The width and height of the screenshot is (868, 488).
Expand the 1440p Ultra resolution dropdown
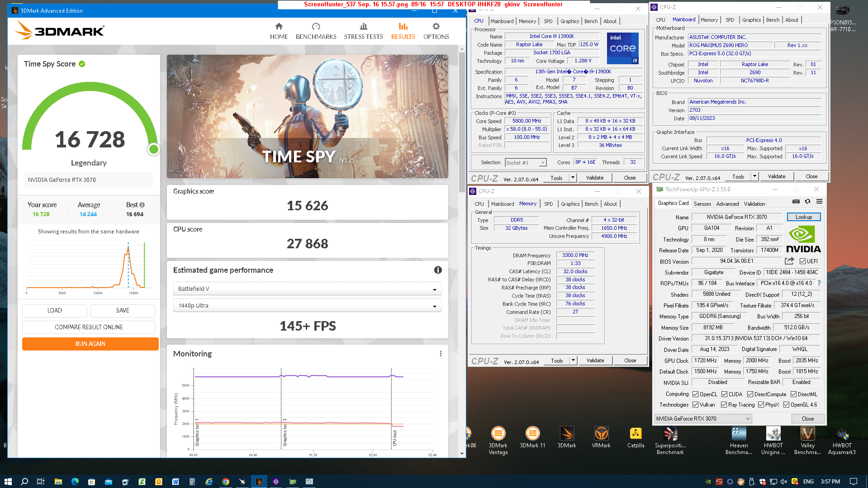pos(307,306)
